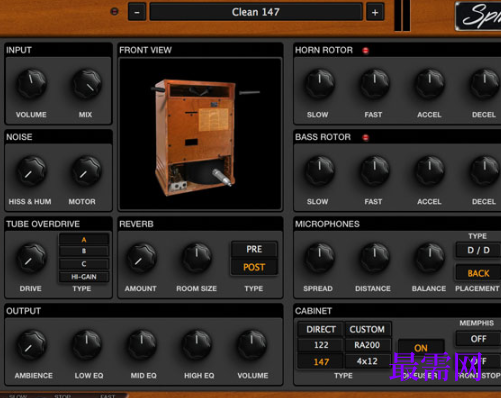501x398 pixels.
Task: Set reverb type to POST
Action: (x=254, y=267)
